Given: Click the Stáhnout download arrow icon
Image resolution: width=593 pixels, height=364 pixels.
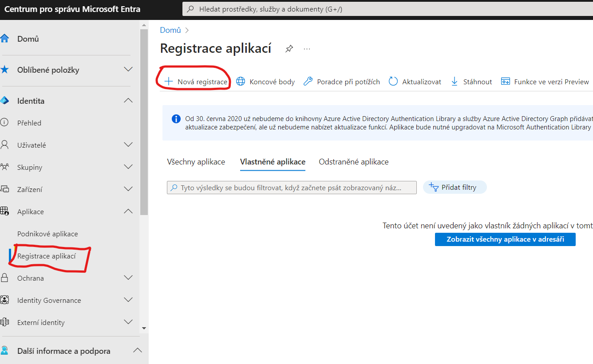Looking at the screenshot, I should (454, 82).
